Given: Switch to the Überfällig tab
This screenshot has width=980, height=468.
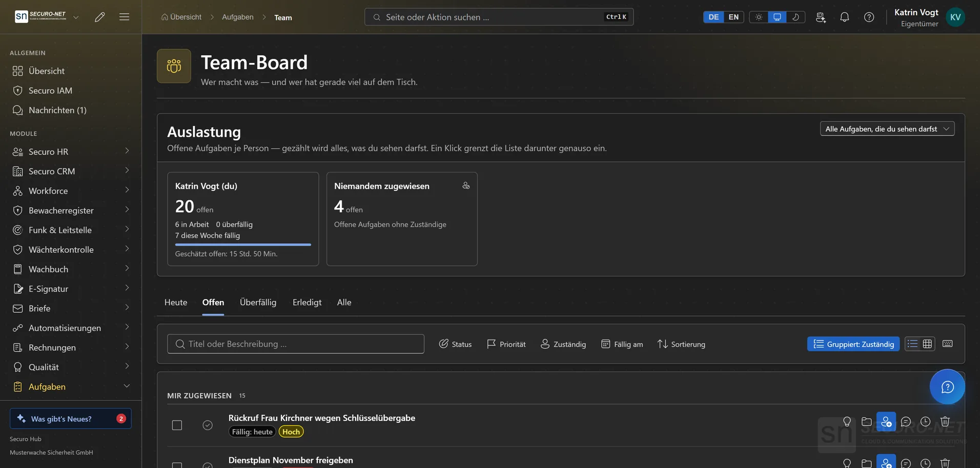Looking at the screenshot, I should coord(258,302).
